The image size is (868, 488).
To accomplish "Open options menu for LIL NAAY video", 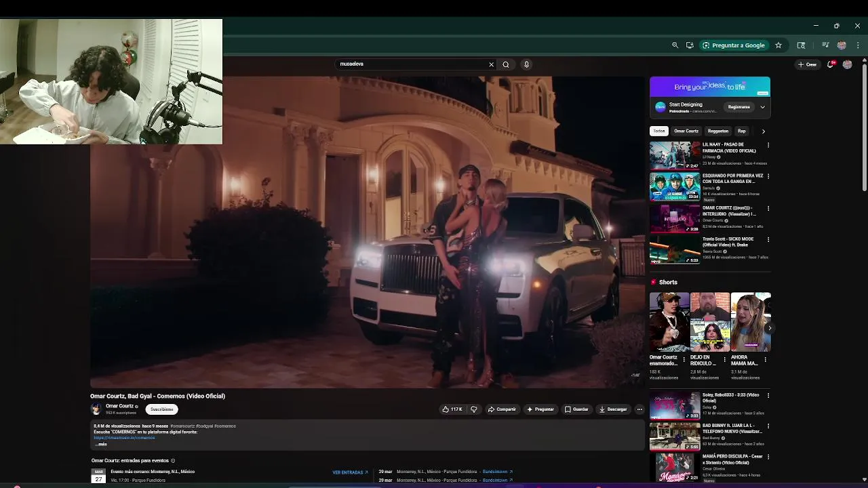I will coord(768,146).
